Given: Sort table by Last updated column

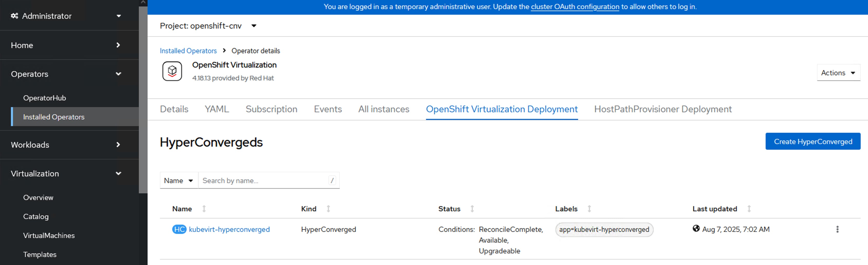Looking at the screenshot, I should (749, 209).
